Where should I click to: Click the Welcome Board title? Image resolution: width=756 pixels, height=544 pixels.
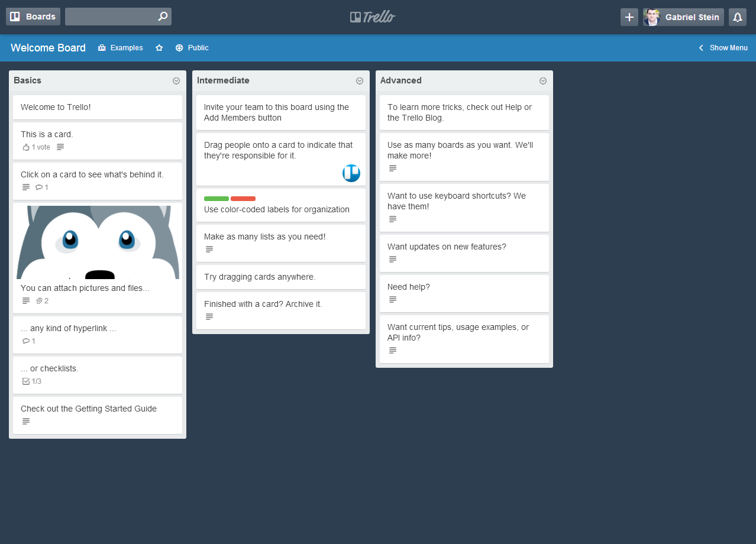48,48
